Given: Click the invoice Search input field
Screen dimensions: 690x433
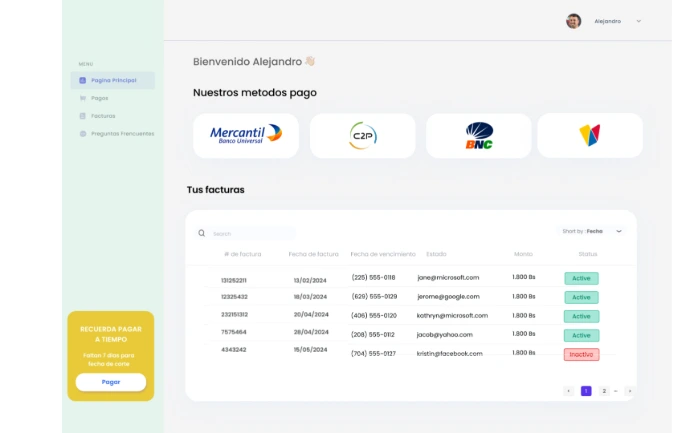Looking at the screenshot, I should click(x=250, y=233).
